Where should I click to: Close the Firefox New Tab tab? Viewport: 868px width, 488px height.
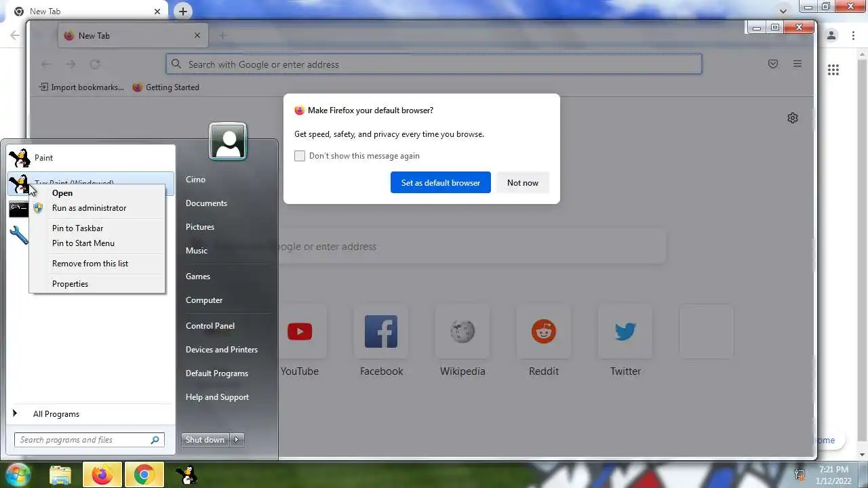(x=197, y=35)
